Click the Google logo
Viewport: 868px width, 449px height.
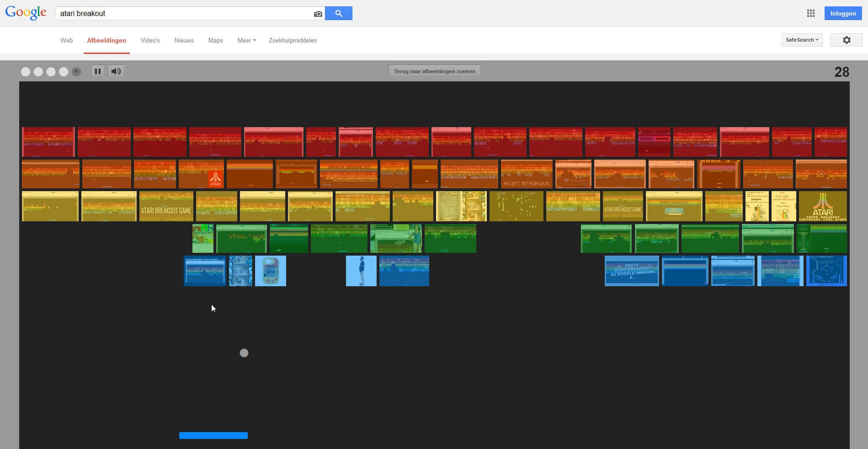[26, 13]
